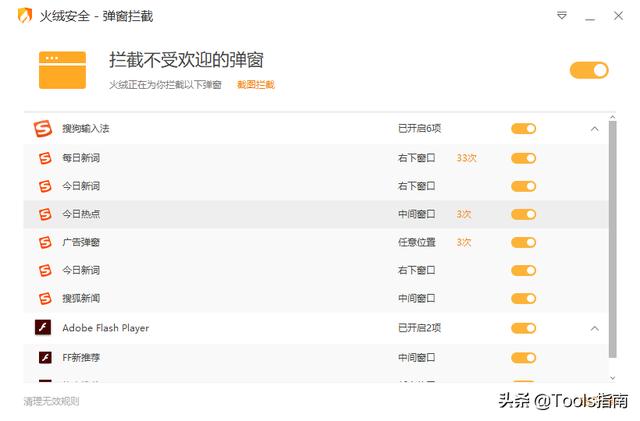Click 中间窗口 in the 搜狐新闻 row
Viewport: 640px width, 421px height.
click(x=417, y=298)
